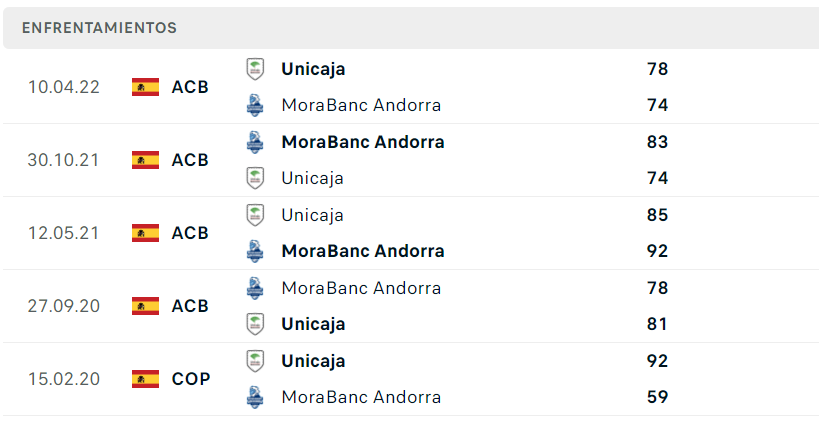Click the Unicaja logo in the 12.05.21 match
The height and width of the screenshot is (429, 819).
tap(256, 215)
